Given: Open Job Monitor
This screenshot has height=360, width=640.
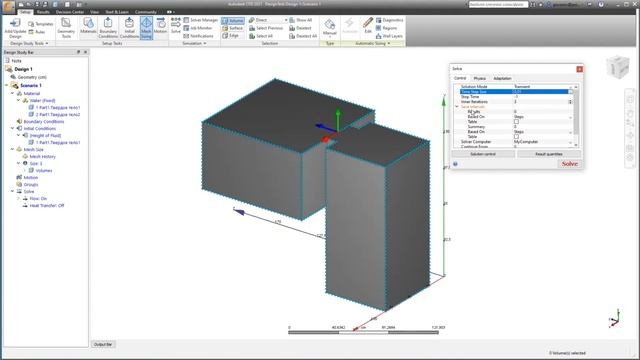Looking at the screenshot, I should pos(198,28).
